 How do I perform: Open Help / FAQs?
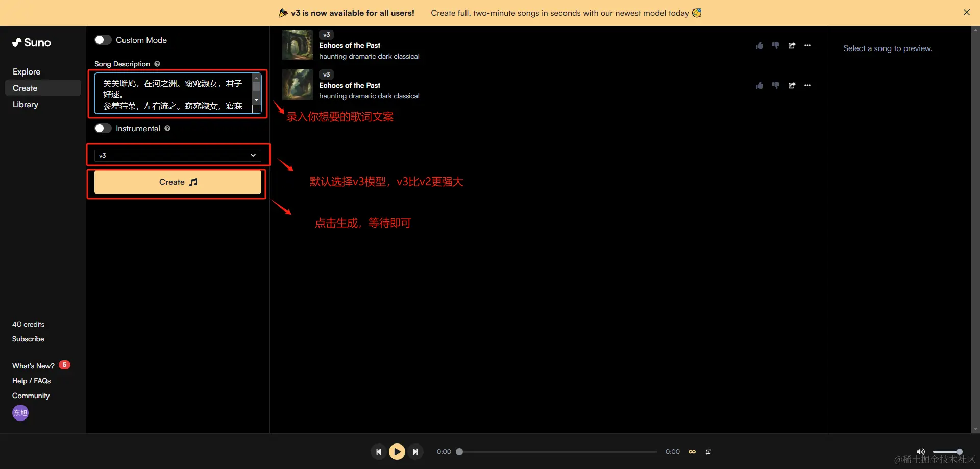coord(32,381)
